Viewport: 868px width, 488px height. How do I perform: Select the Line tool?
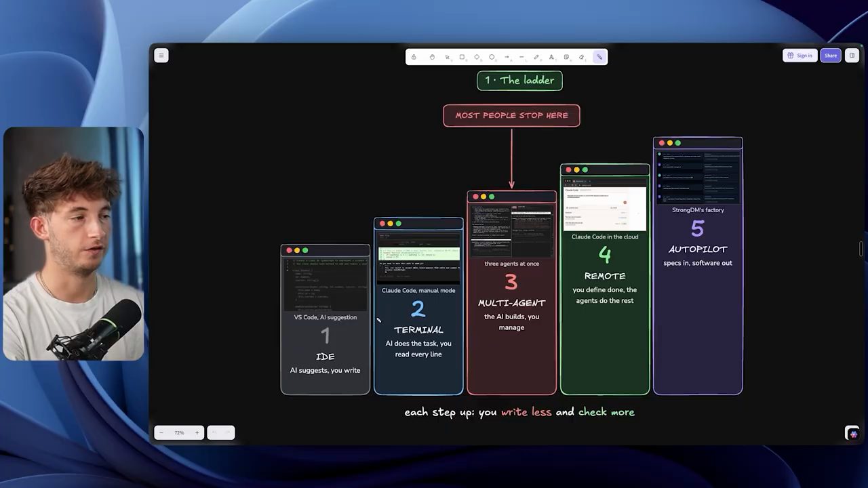(x=521, y=57)
